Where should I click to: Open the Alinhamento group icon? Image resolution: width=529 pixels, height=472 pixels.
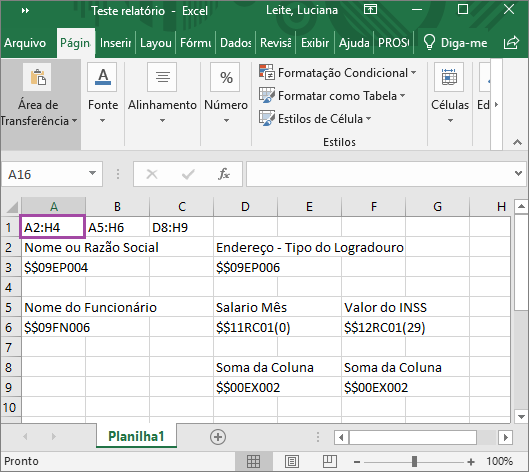coord(162,77)
